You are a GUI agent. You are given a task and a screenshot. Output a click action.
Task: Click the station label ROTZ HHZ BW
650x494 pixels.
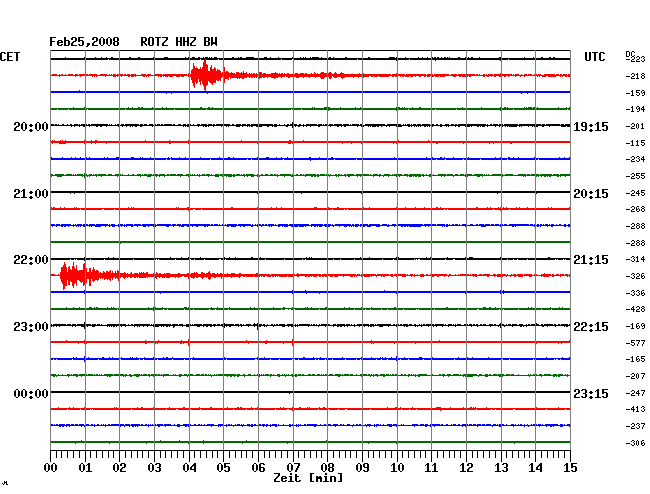point(179,42)
